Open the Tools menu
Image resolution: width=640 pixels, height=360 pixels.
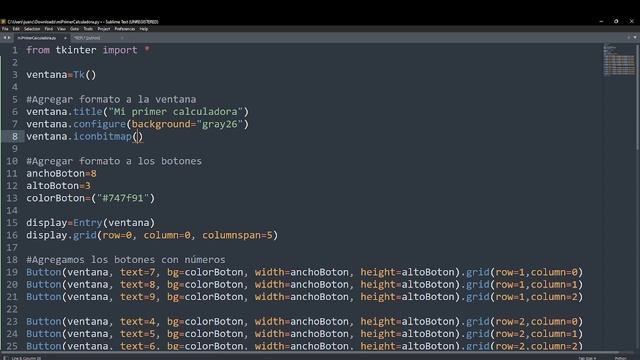[x=88, y=29]
